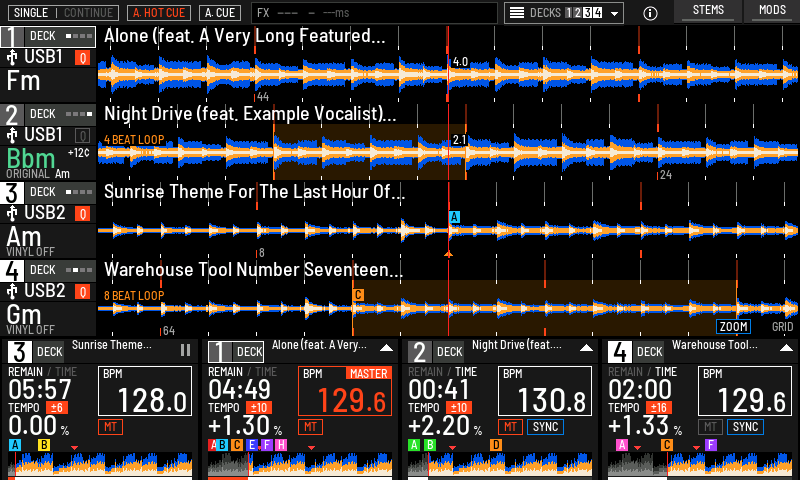Toggle master tempo MT on deck 3
This screenshot has height=480, width=800.
pyautogui.click(x=110, y=427)
